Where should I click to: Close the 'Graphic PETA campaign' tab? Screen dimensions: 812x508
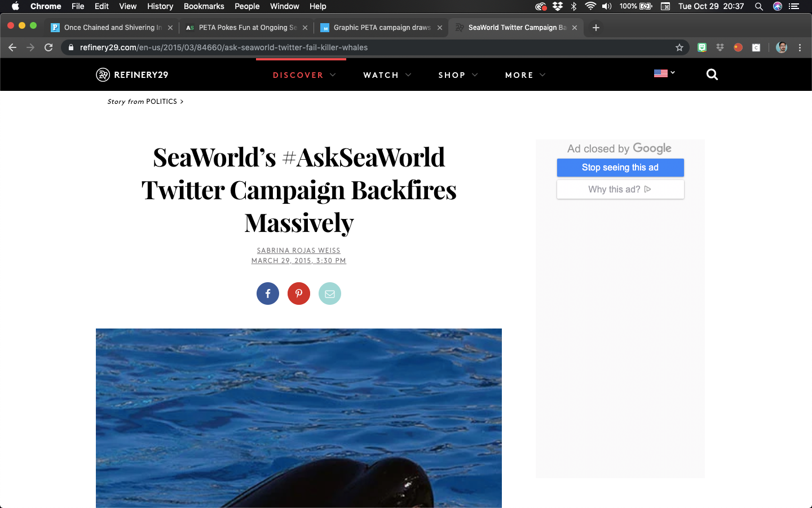coord(440,27)
